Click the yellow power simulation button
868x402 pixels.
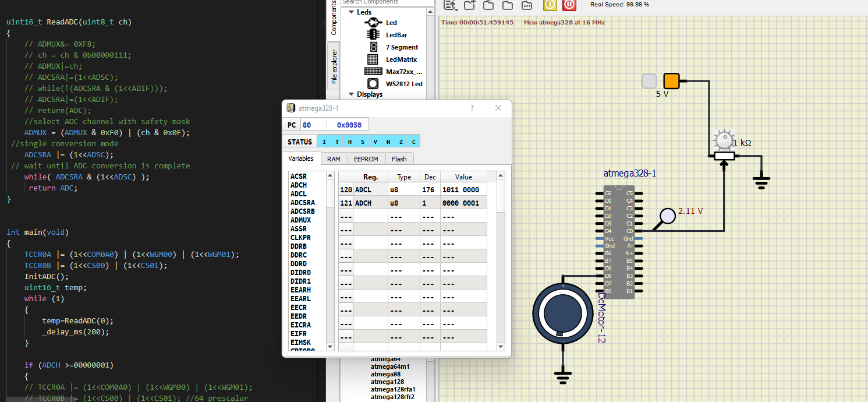[x=550, y=5]
